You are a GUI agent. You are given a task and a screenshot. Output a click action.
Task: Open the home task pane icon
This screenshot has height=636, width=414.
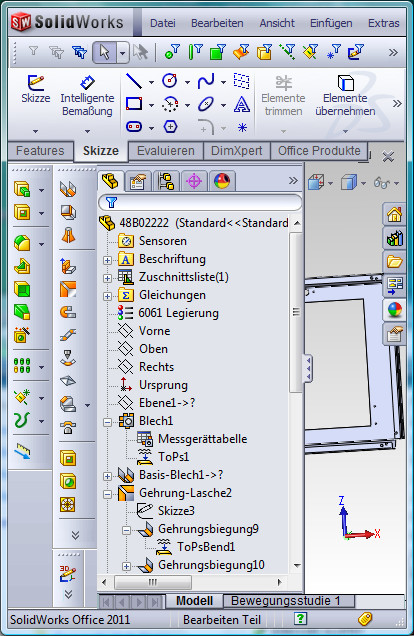394,215
